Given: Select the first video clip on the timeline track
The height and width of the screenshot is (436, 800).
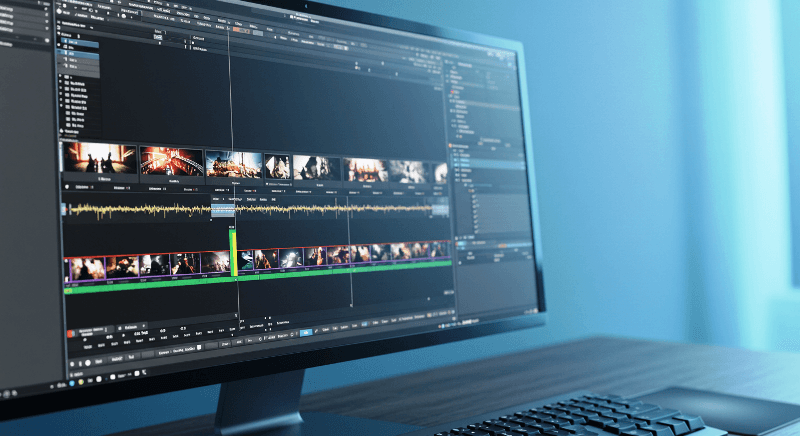Looking at the screenshot, I should click(x=88, y=269).
